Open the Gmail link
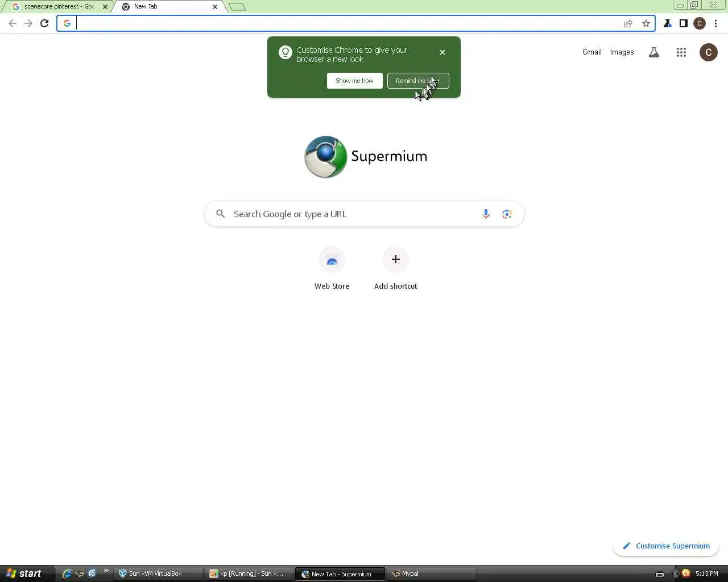The width and height of the screenshot is (728, 582). (592, 52)
